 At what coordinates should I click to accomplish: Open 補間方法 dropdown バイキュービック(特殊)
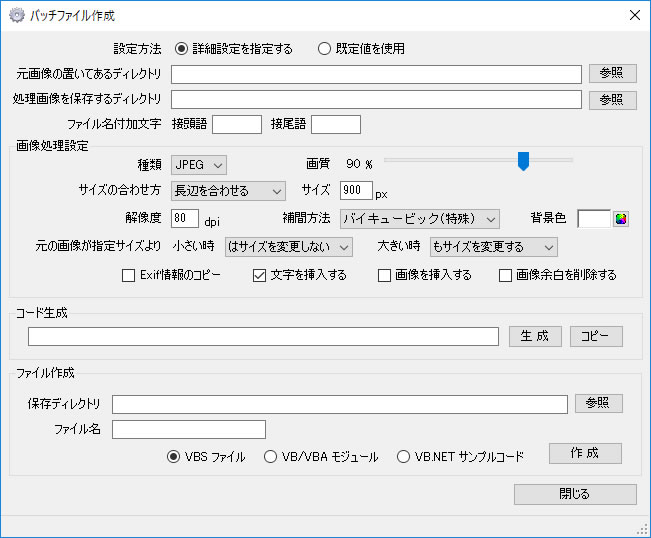pyautogui.click(x=420, y=219)
